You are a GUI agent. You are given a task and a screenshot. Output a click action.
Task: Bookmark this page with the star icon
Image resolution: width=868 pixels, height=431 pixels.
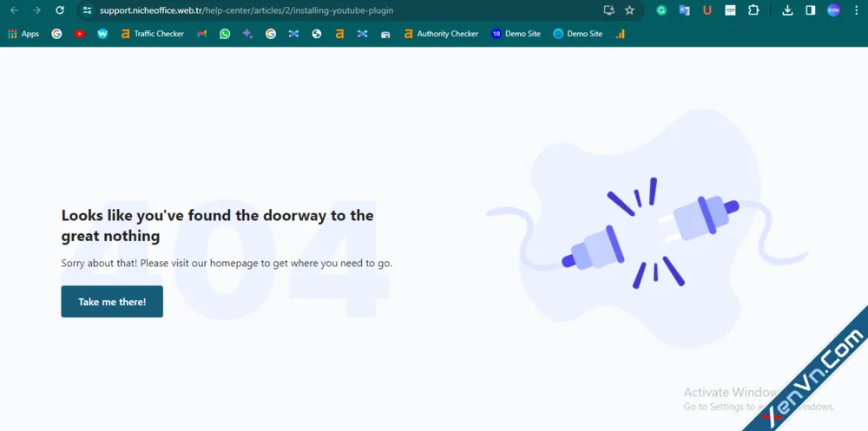629,10
